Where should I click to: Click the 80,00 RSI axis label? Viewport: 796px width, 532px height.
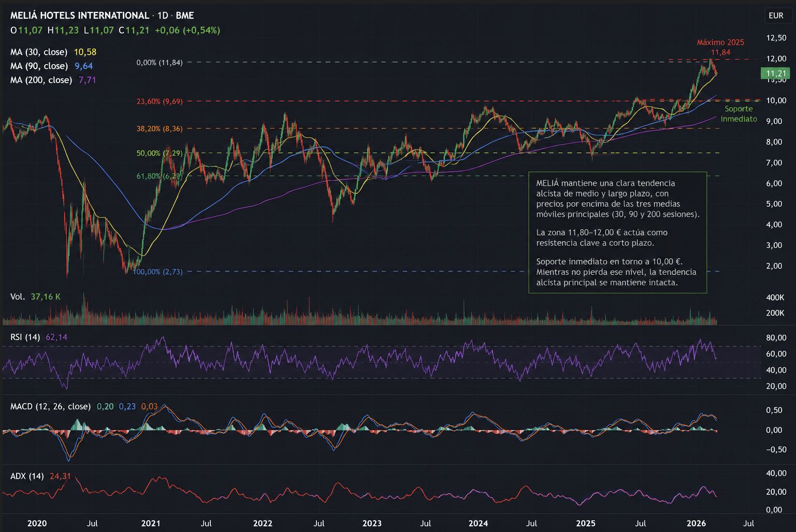[776, 338]
